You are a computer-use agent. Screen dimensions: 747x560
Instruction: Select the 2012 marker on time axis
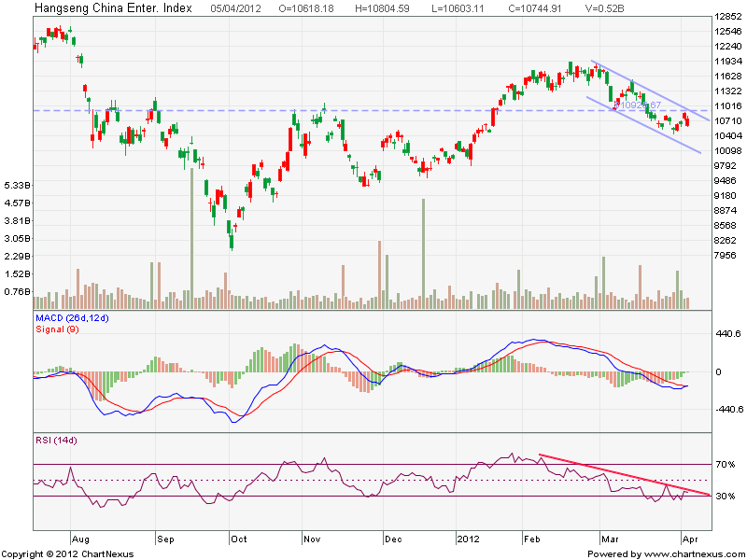(469, 539)
